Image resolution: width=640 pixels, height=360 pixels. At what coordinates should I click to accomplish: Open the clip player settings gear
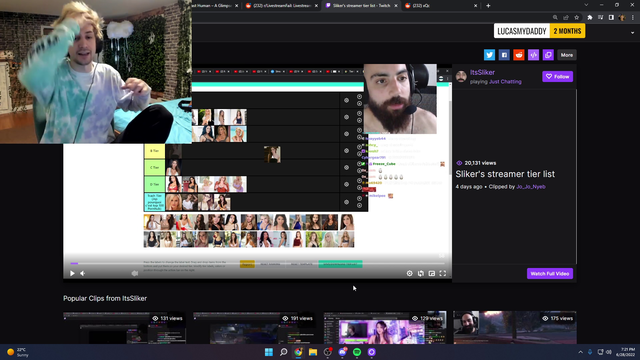coord(409,273)
